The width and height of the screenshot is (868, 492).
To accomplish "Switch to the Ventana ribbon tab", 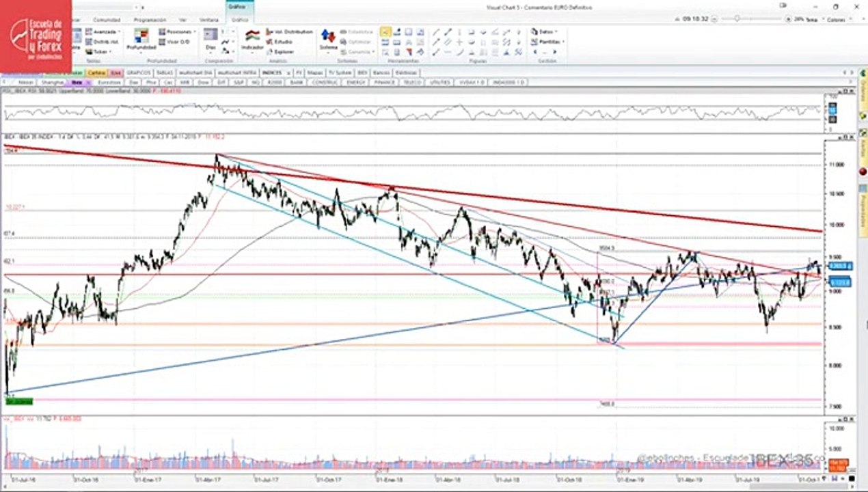I will (x=208, y=20).
